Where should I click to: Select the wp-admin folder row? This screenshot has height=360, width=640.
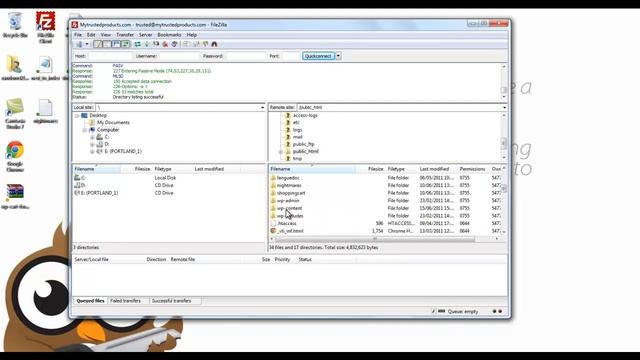(385, 200)
